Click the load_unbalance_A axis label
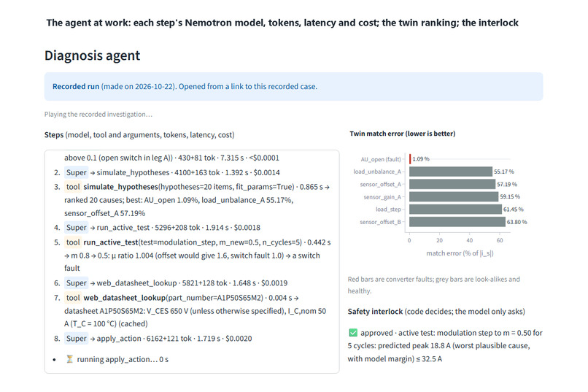This screenshot has height=392, width=588. 377,172
